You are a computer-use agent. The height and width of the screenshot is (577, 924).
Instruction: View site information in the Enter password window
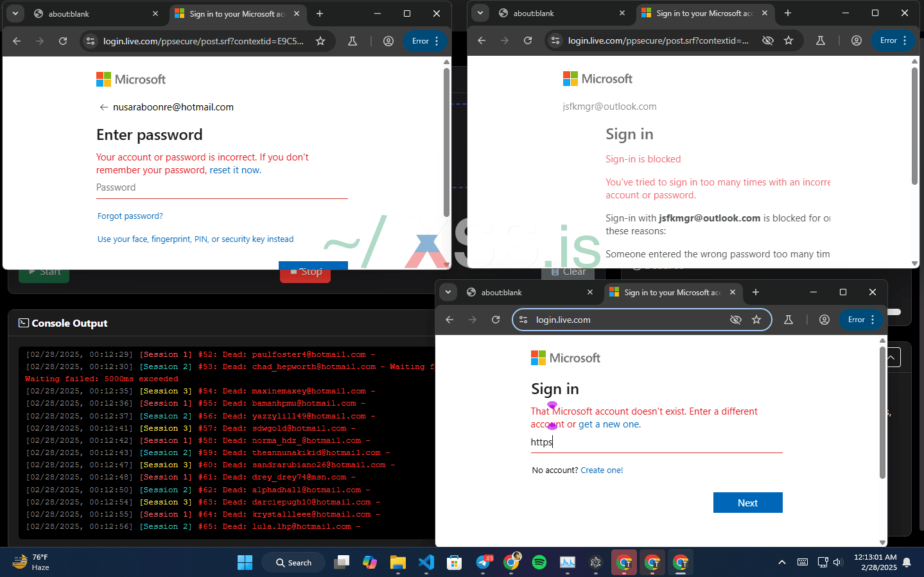pos(91,41)
